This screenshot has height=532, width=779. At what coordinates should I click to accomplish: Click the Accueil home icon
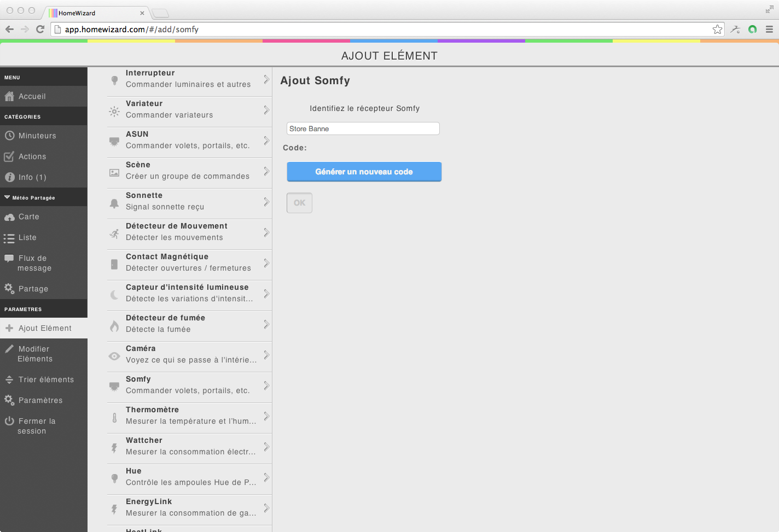[x=9, y=96]
